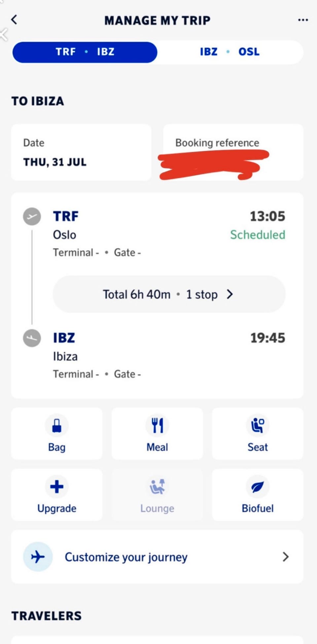Viewport: 317px width, 644px height.
Task: Open the three-dot more options menu
Action: click(x=303, y=20)
